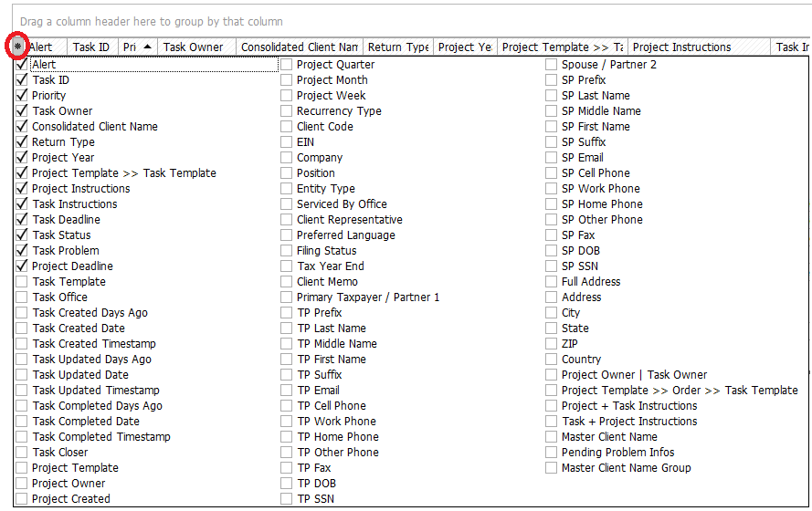Check the ZIP column option
The height and width of the screenshot is (511, 812).
(552, 344)
